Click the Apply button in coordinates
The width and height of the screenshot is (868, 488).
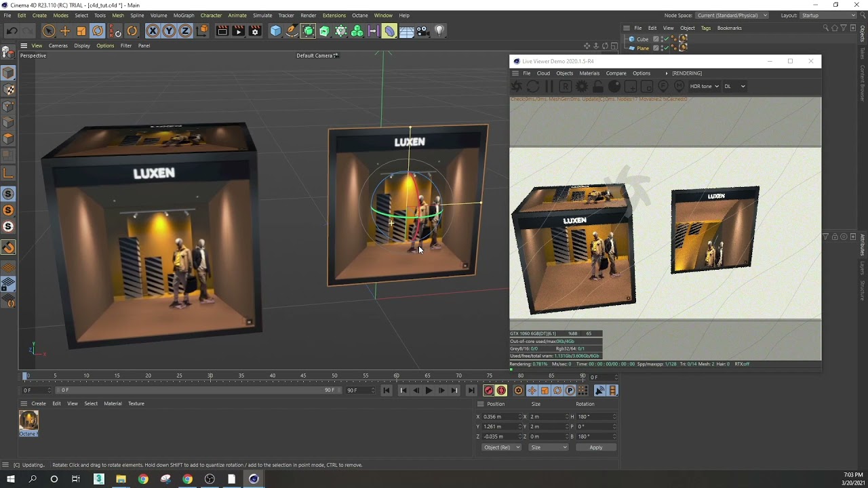click(x=595, y=447)
